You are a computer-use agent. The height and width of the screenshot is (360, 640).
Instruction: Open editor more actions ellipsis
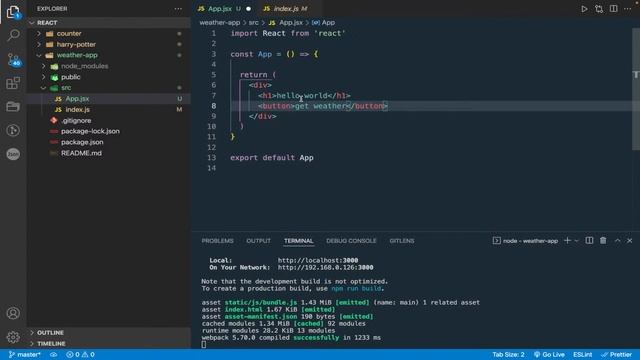[x=628, y=9]
